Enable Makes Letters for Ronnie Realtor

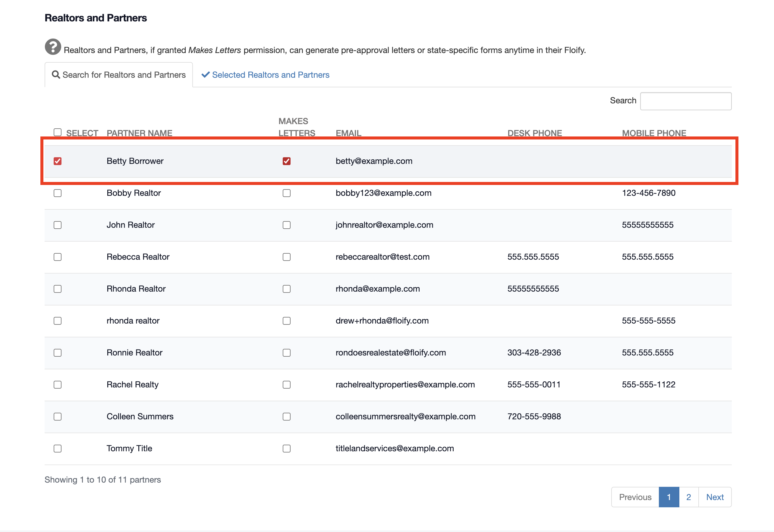point(286,353)
